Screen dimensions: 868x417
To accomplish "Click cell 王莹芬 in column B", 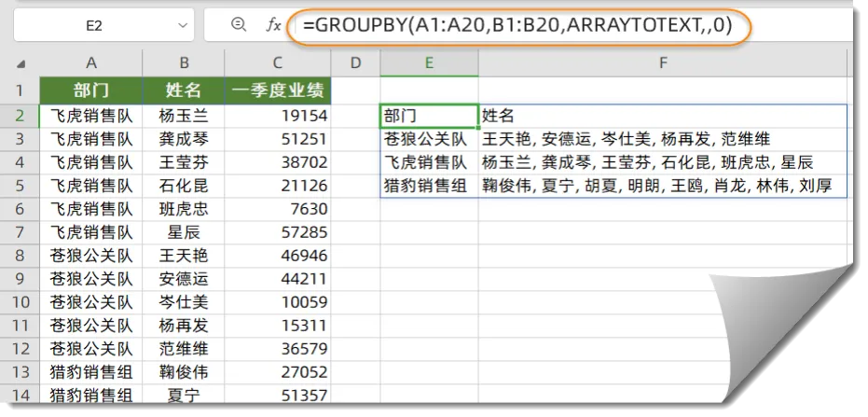I will click(x=184, y=162).
